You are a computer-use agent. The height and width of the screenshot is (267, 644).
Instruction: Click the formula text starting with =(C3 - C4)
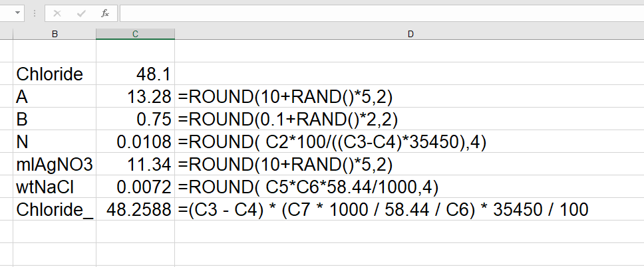[383, 210]
